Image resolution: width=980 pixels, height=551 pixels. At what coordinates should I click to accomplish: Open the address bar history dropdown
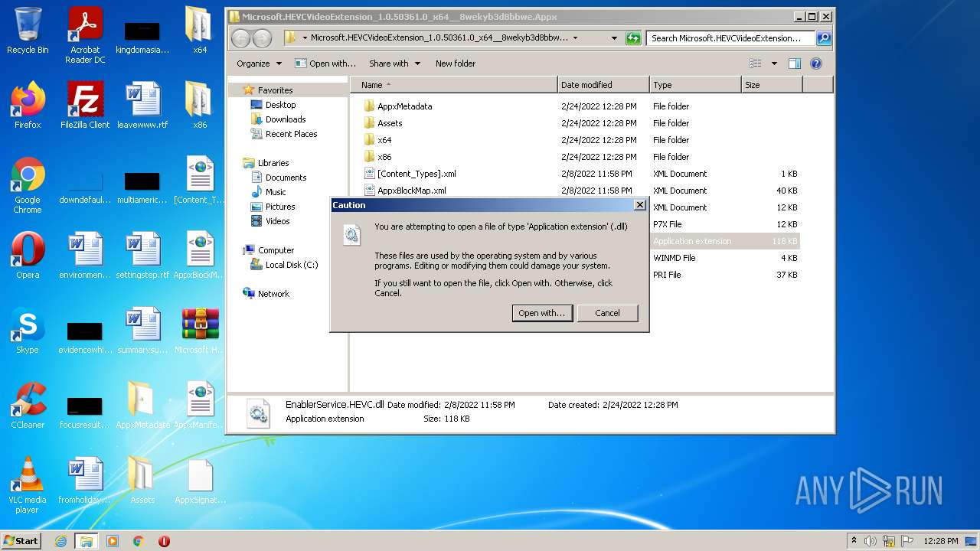[614, 38]
